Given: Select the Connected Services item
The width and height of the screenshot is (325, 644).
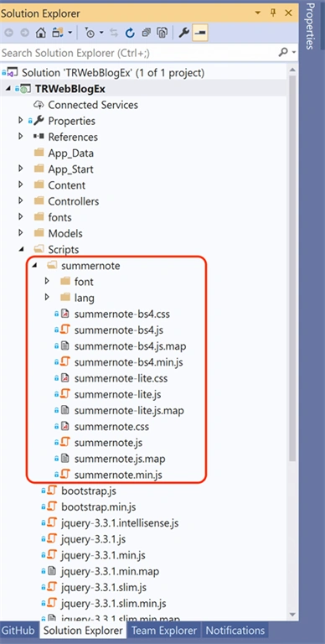Looking at the screenshot, I should point(93,105).
